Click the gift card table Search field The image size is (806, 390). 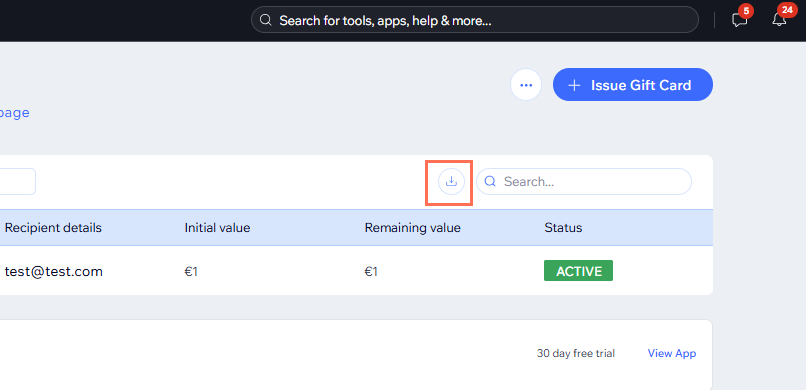pyautogui.click(x=584, y=181)
